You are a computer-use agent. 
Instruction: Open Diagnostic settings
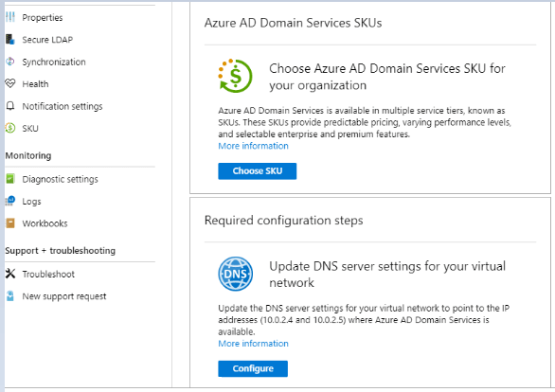click(x=61, y=179)
